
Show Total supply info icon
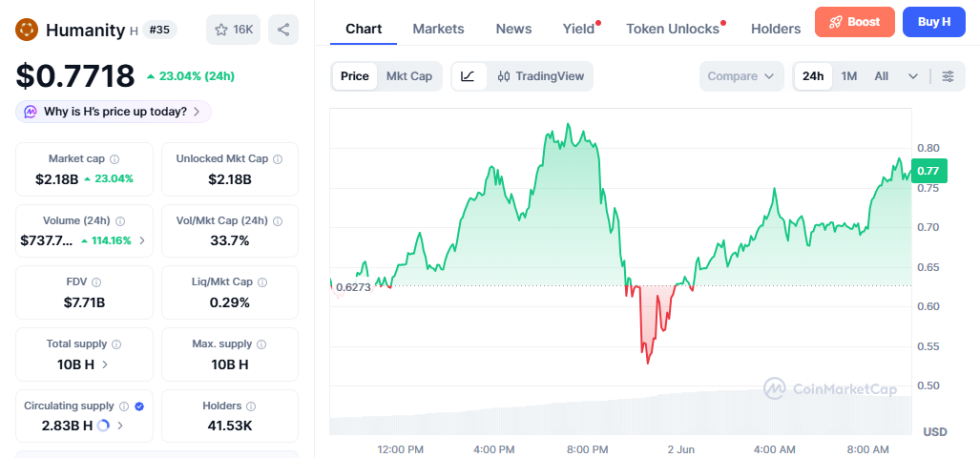(116, 344)
